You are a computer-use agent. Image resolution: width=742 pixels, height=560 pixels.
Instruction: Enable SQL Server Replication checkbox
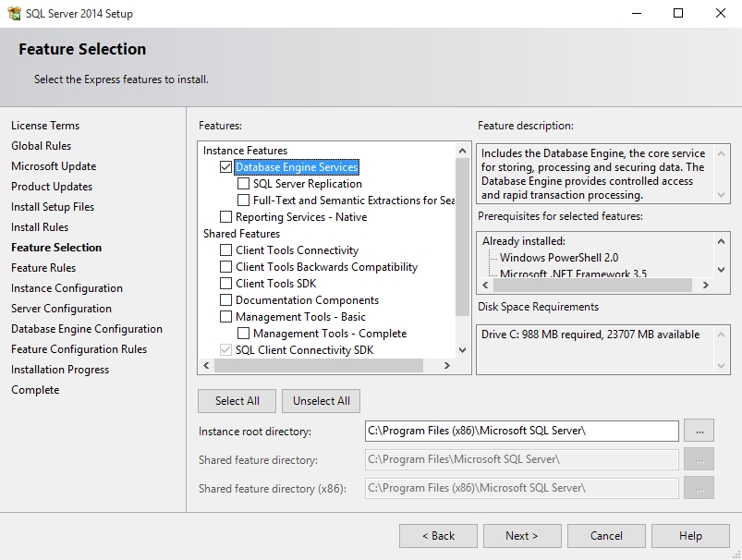243,184
